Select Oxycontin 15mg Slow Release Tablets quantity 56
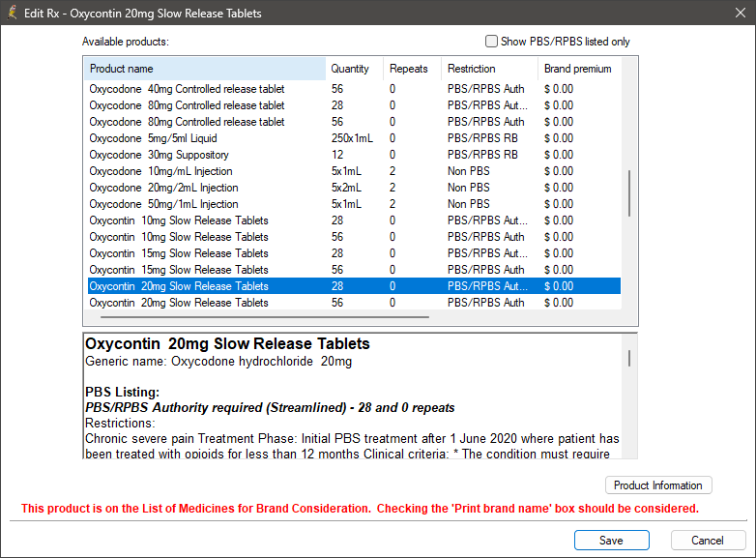Viewport: 756px width, 558px height. coord(354,270)
